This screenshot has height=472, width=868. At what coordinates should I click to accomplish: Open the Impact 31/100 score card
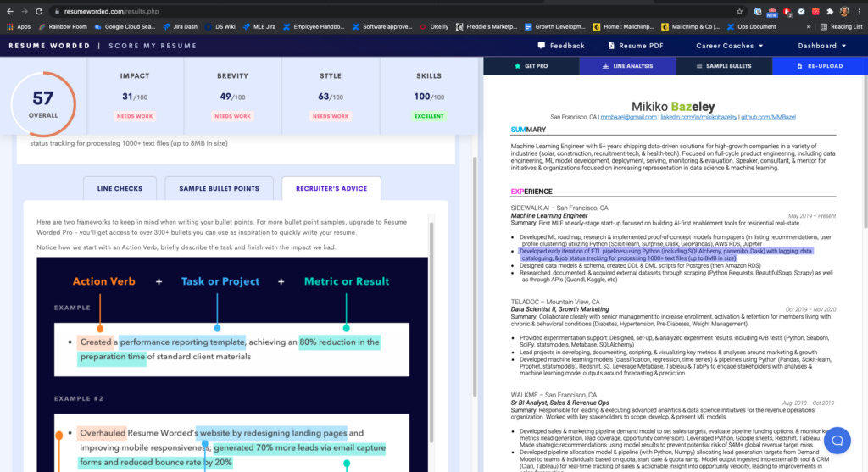(135, 96)
